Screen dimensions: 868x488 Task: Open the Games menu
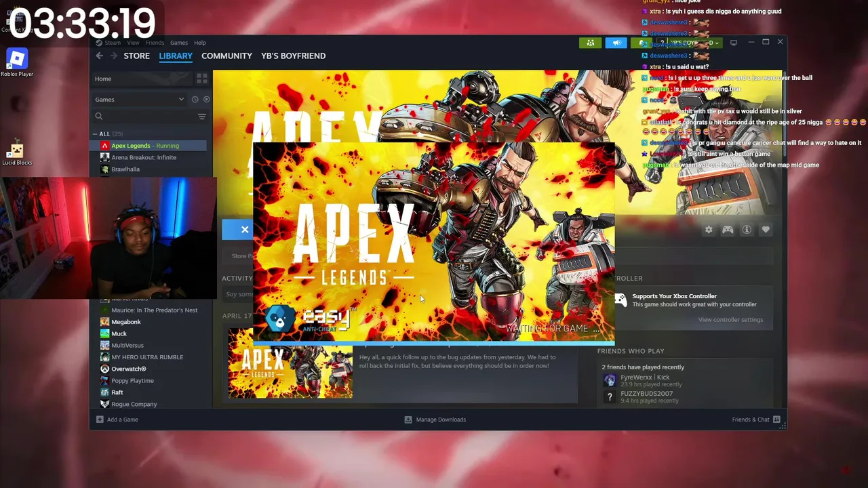(179, 43)
